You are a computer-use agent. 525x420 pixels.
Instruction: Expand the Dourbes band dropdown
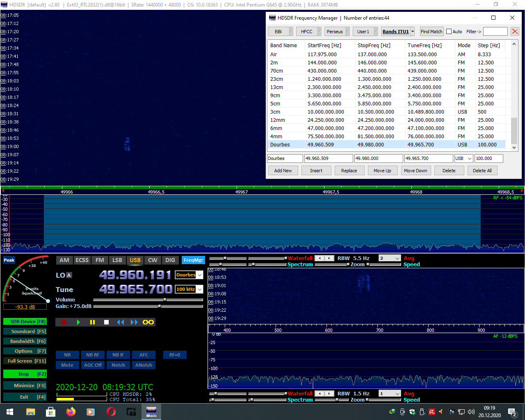coord(200,275)
